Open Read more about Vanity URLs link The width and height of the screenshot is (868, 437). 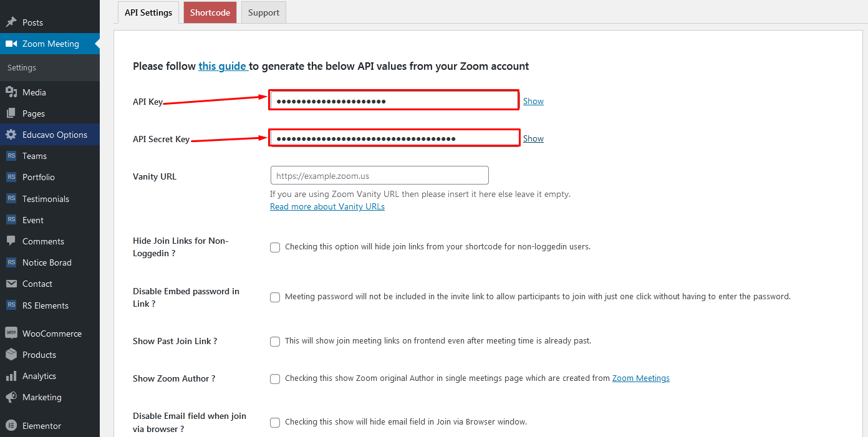(x=327, y=206)
